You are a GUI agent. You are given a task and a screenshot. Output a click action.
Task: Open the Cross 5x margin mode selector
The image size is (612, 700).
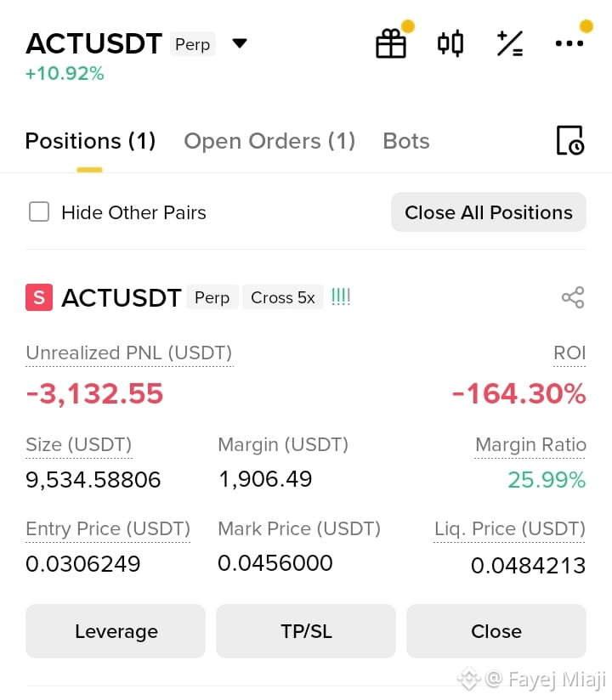[283, 297]
